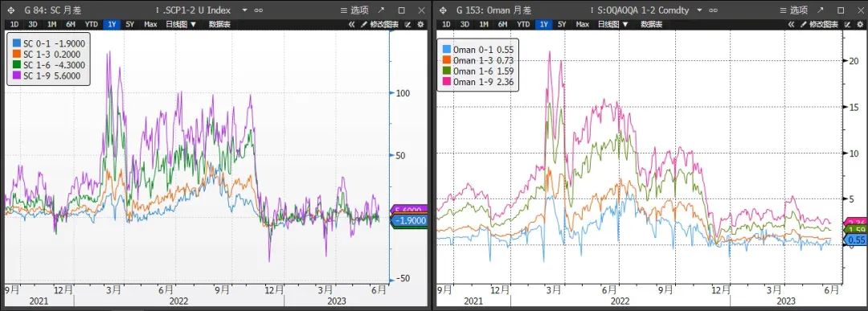Viewport: 868px width, 311px height.
Task: Click green swatch for Oman 1-6 legend
Action: tap(447, 71)
